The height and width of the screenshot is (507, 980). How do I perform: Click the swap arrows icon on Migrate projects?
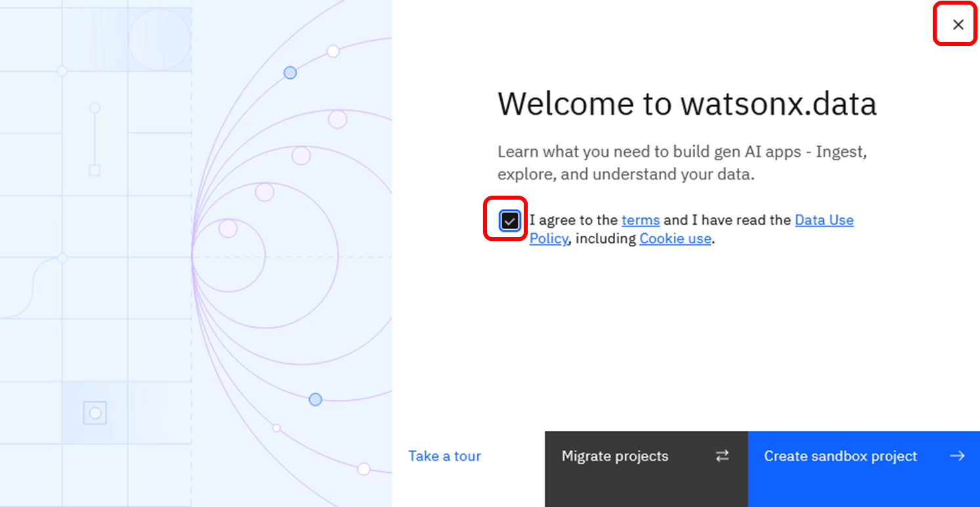(722, 456)
